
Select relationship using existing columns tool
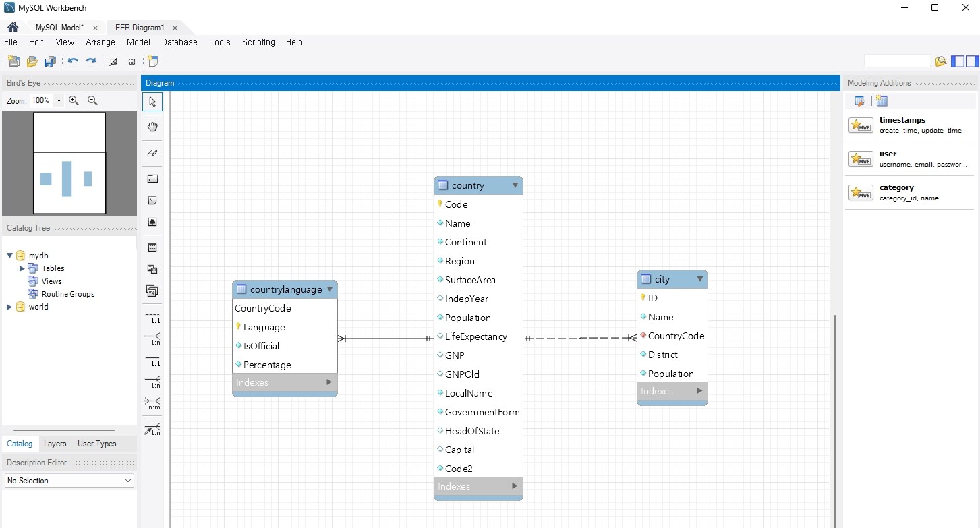[x=153, y=428]
